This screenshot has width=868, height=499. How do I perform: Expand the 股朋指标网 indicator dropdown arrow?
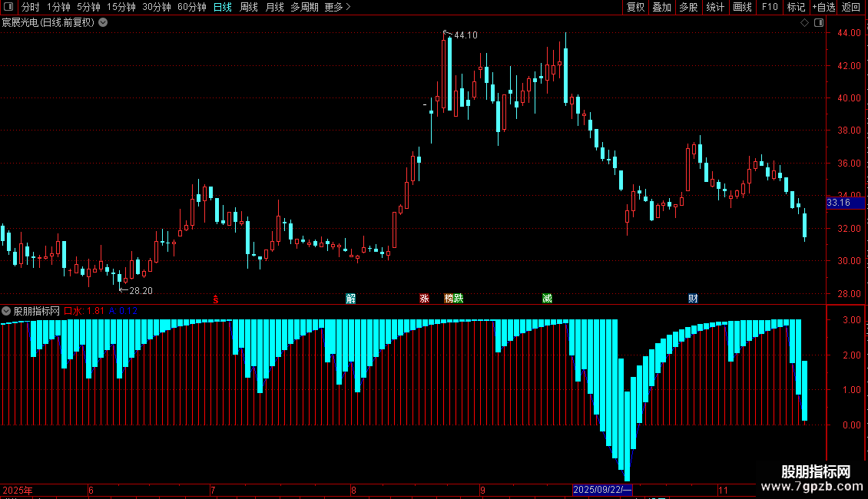coord(6,311)
